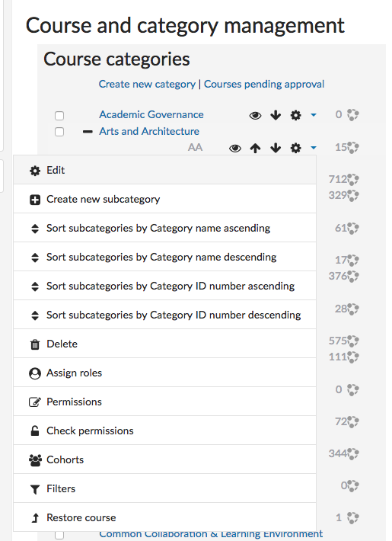
Task: Toggle visibility eye for Academic Governance
Action: (x=255, y=115)
